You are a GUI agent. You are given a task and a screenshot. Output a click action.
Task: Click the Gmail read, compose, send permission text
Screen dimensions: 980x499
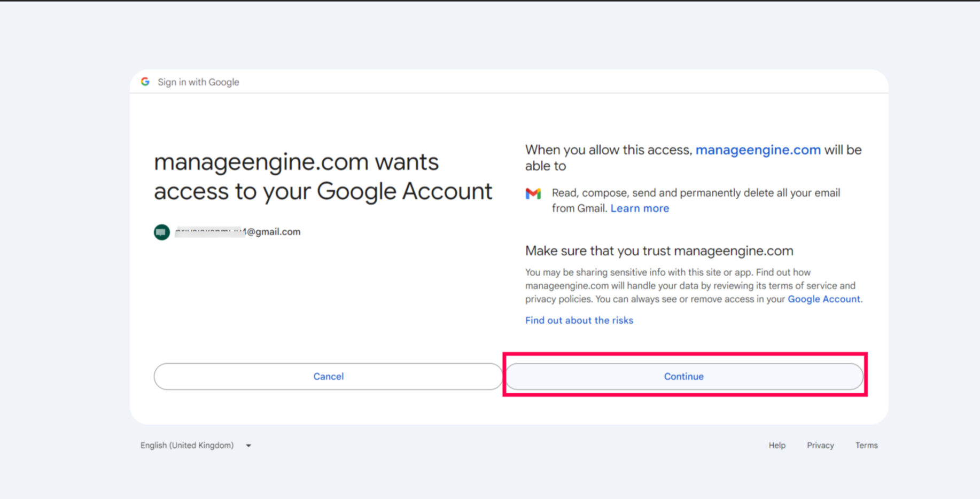point(695,193)
